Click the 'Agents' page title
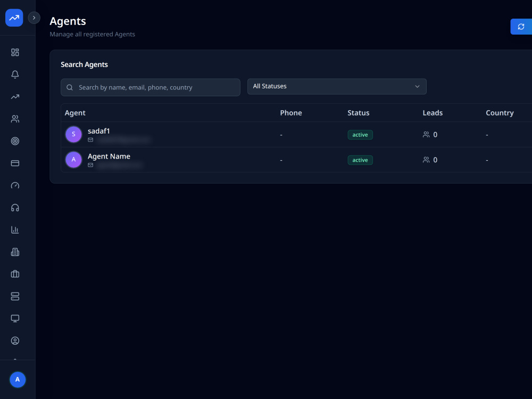 68,21
